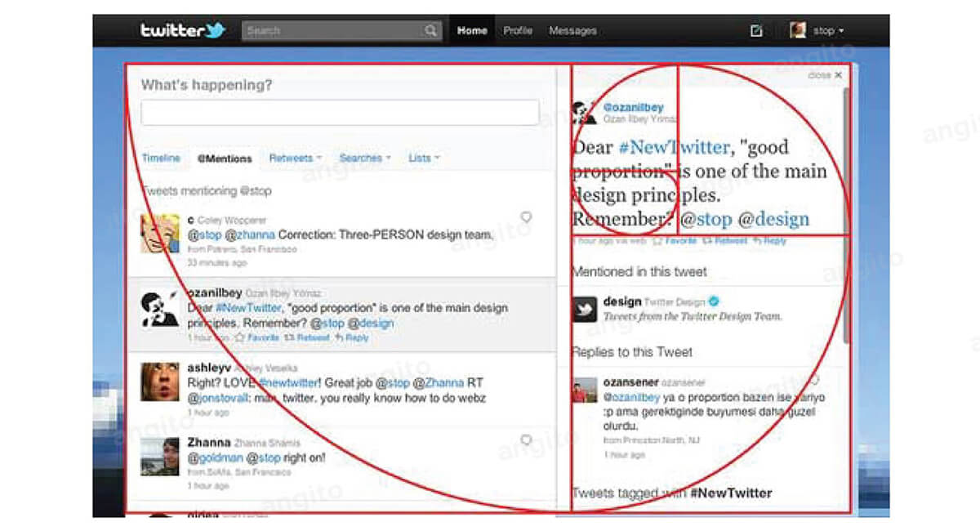
Task: Retweet the tweet in the details pane
Action: point(725,241)
